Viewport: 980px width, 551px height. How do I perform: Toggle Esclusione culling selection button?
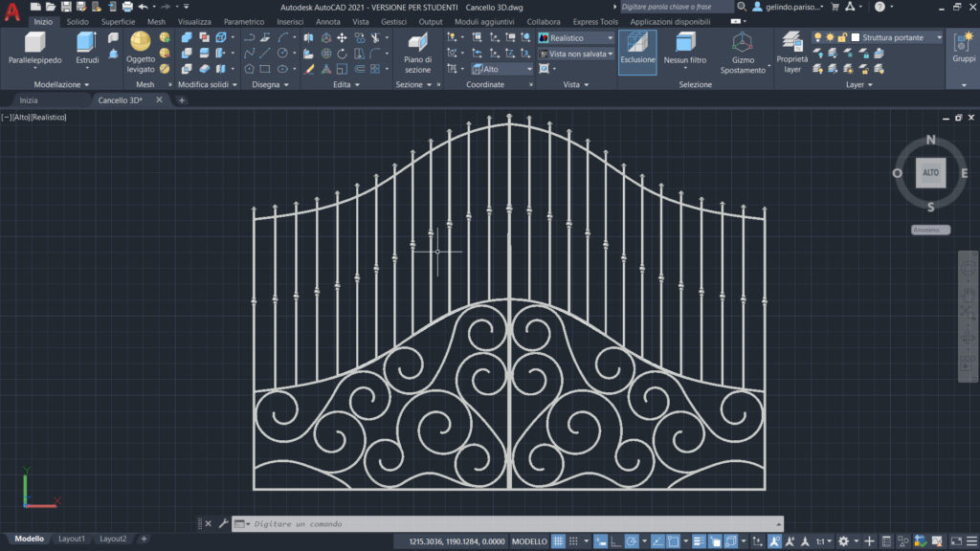[637, 52]
